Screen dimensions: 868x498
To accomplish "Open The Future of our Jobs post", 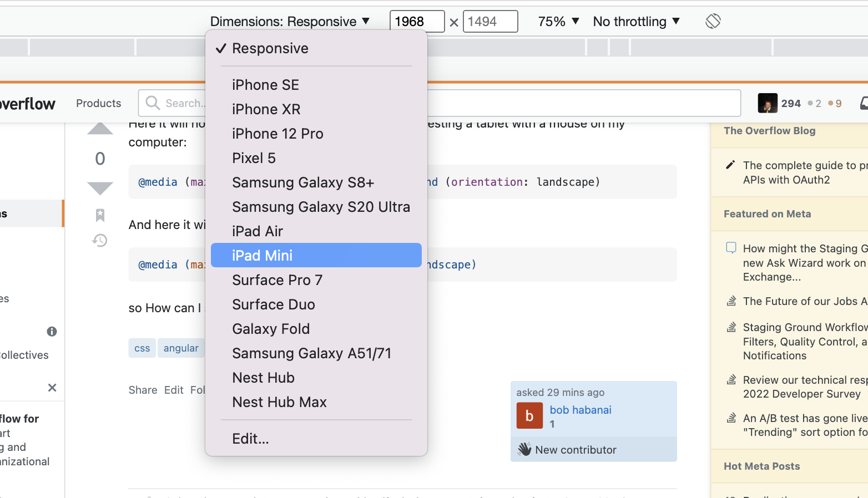I will tap(805, 301).
